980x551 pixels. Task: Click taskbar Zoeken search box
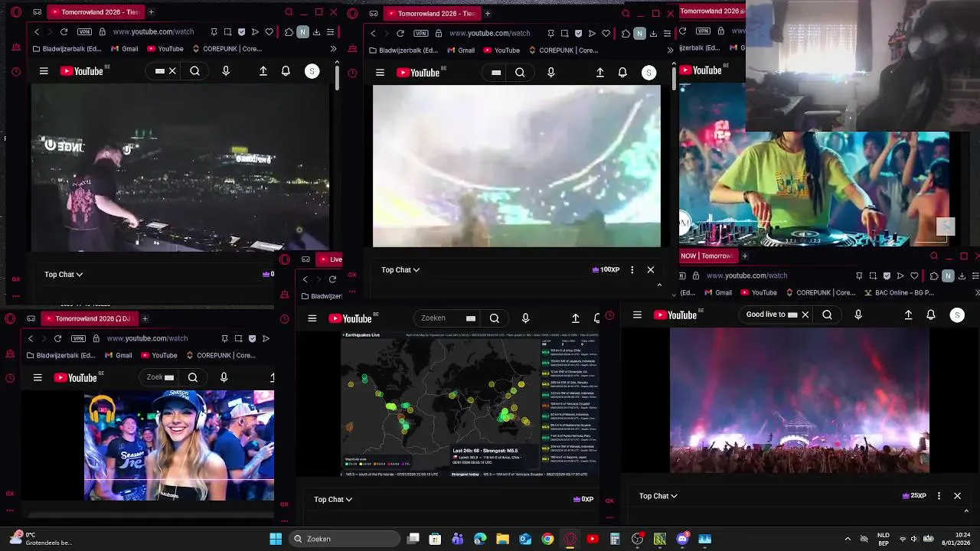click(x=344, y=539)
